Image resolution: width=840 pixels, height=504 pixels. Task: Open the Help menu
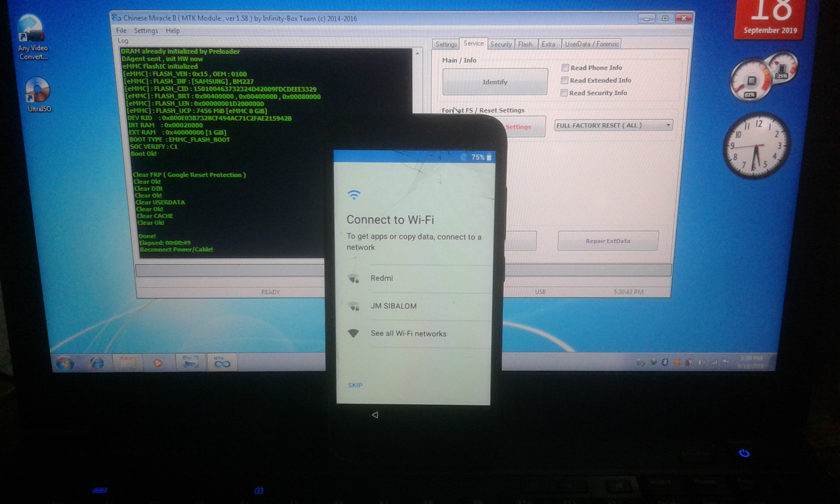click(x=173, y=31)
